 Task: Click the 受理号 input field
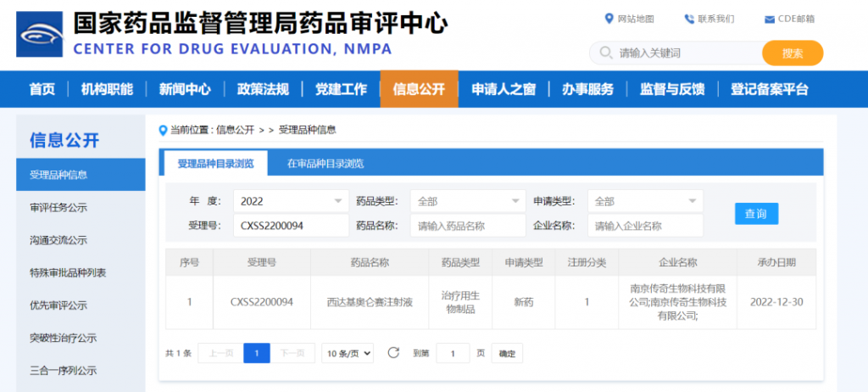pyautogui.click(x=290, y=226)
